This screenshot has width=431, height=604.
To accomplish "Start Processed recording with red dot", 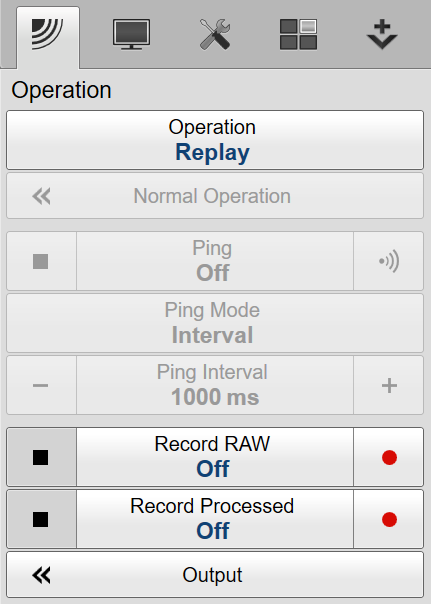I will [389, 519].
